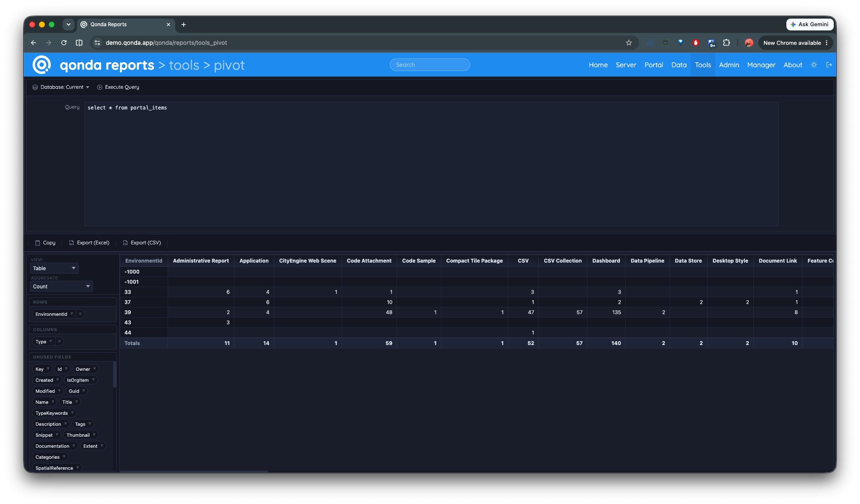Click Export (CSV) button
860x504 pixels.
point(142,243)
